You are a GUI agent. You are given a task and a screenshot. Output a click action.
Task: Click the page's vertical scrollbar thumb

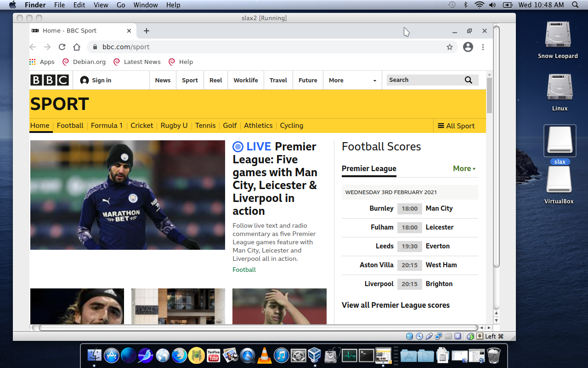tap(489, 95)
